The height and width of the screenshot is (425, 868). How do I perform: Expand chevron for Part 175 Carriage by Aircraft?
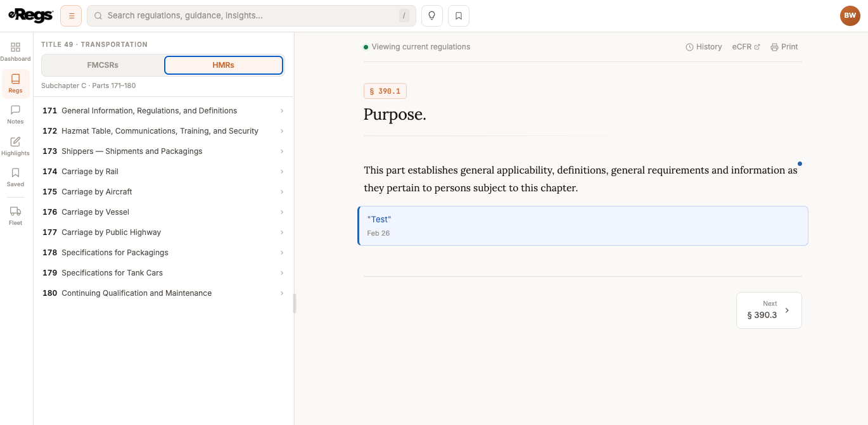[282, 192]
